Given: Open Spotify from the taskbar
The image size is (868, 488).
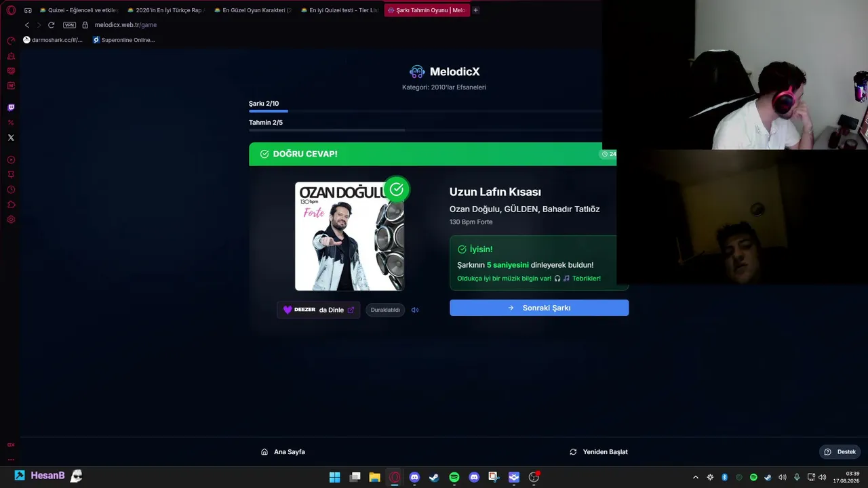Looking at the screenshot, I should click(x=454, y=477).
